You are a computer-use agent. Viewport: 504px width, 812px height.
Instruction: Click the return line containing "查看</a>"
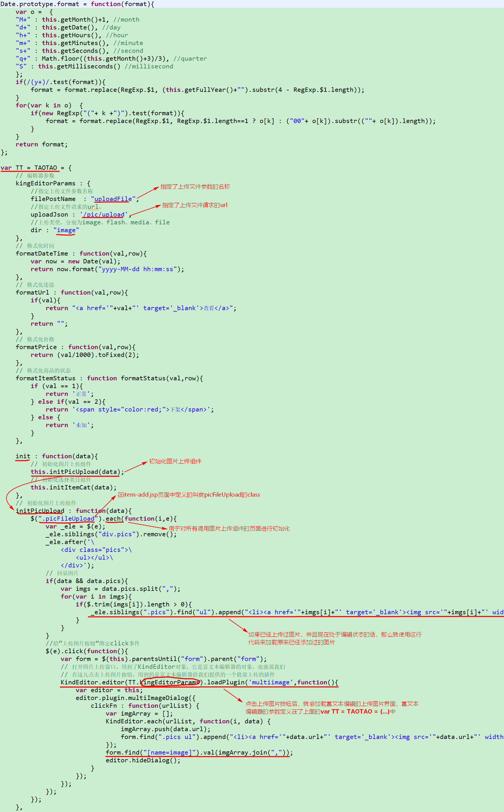[x=141, y=308]
